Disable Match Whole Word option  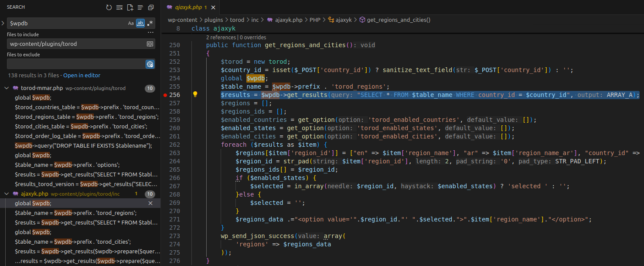tap(140, 24)
